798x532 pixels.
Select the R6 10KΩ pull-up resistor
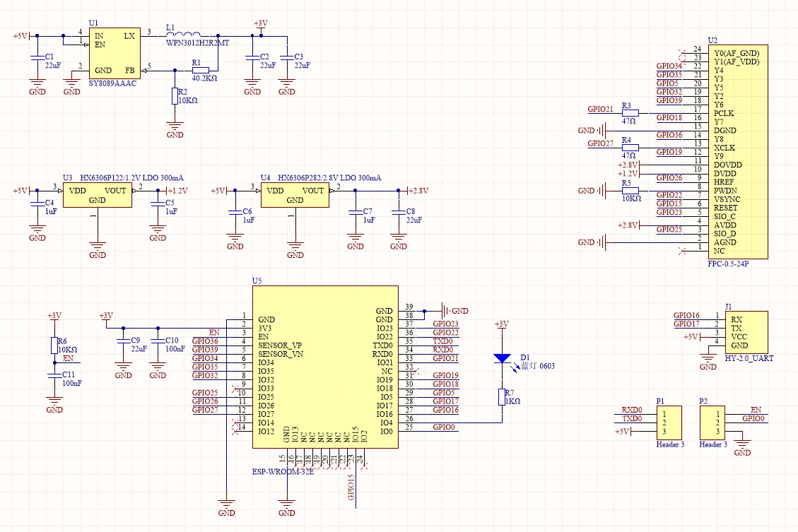(54, 345)
